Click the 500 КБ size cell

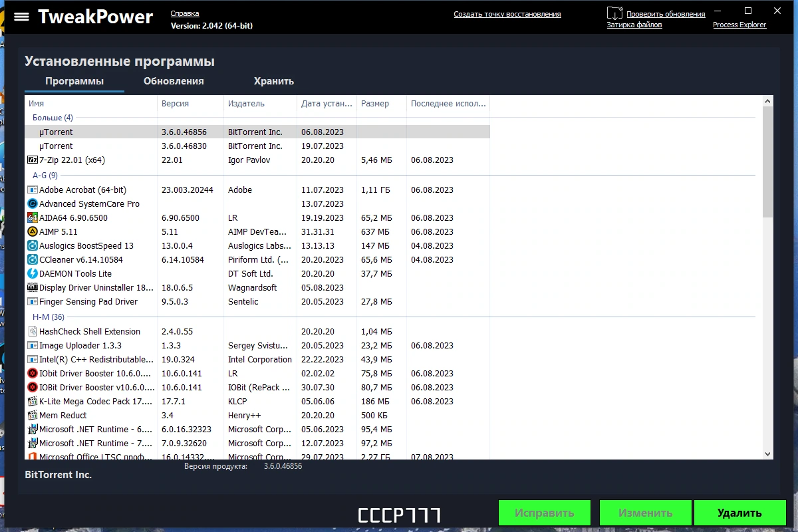pyautogui.click(x=375, y=416)
